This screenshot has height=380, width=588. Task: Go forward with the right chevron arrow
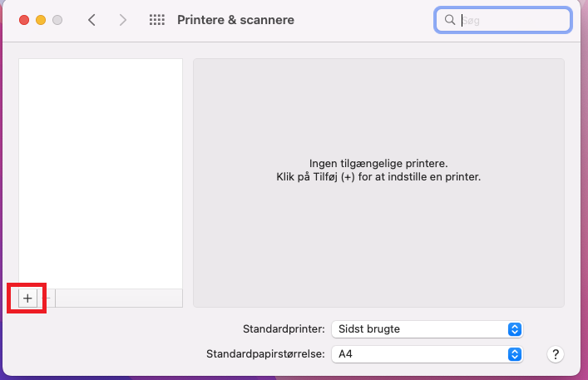pos(123,20)
